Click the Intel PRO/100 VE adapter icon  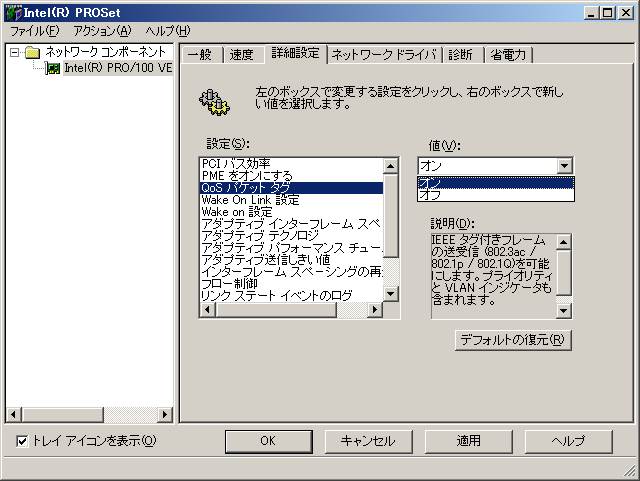tap(53, 68)
